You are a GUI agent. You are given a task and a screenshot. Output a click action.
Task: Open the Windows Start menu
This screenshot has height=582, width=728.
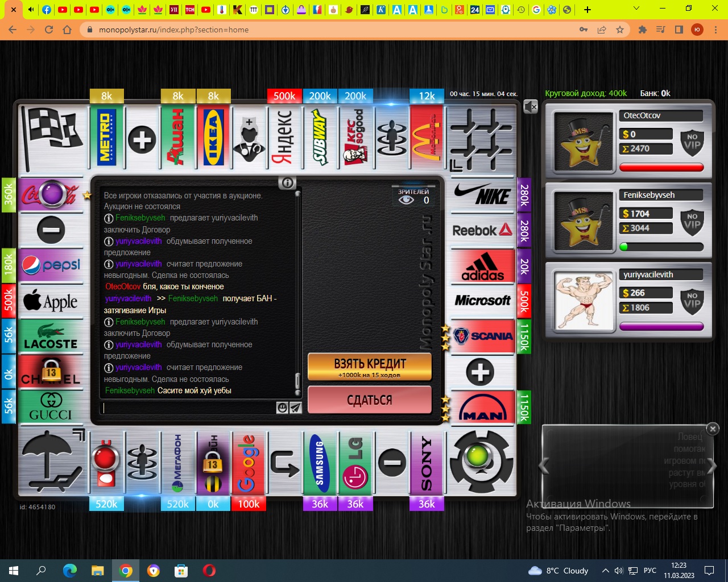tap(14, 570)
